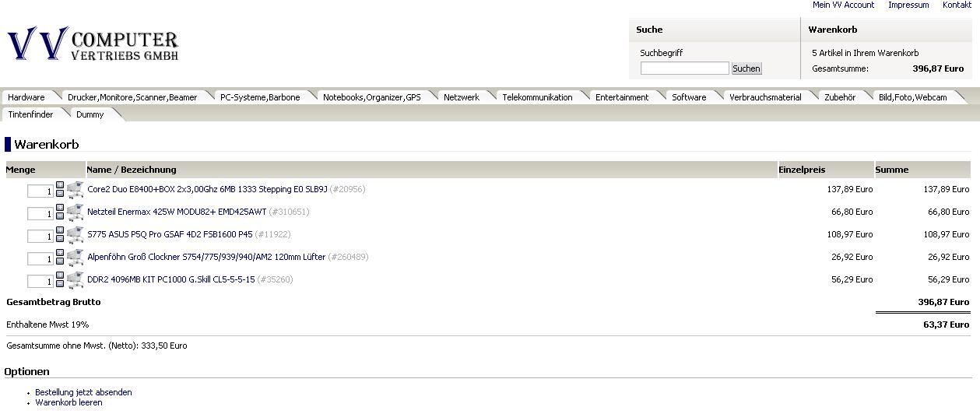The height and width of the screenshot is (414, 980).
Task: Click 'Gesamtsumme ohne Mwst. (Netto): 333,50 Euro'
Action: coord(97,346)
